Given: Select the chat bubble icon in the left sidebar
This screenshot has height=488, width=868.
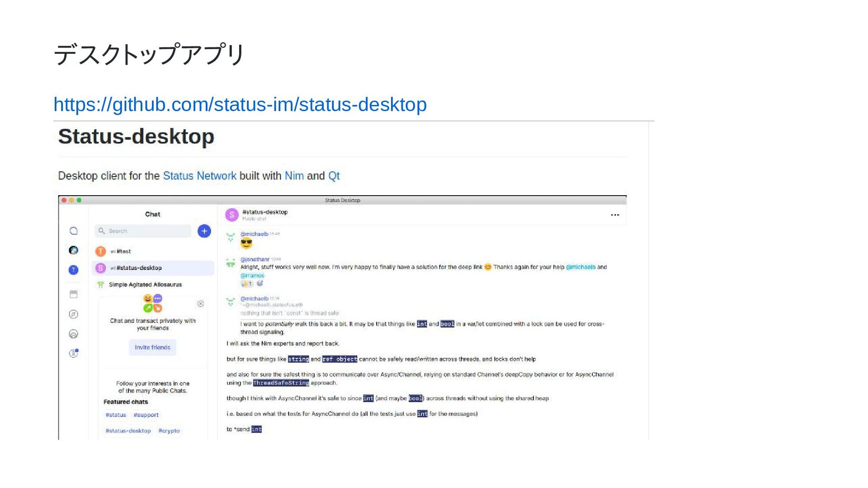Looking at the screenshot, I should coord(74,231).
